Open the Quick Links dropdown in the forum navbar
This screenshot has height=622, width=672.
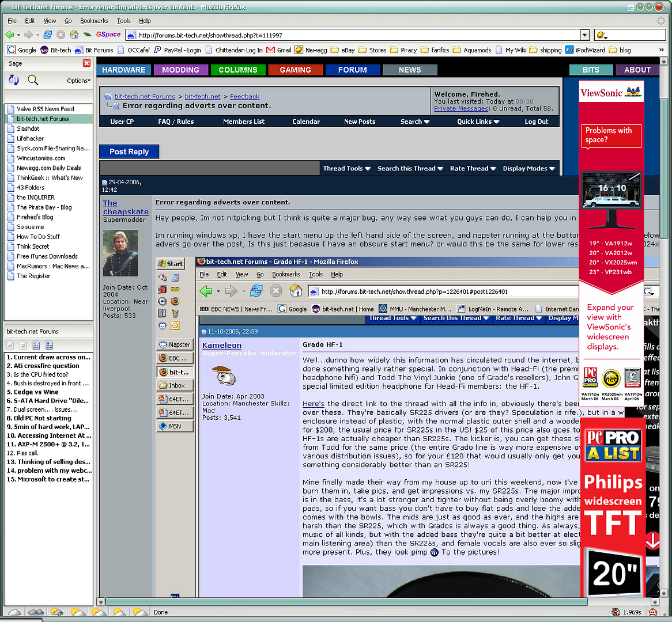478,122
